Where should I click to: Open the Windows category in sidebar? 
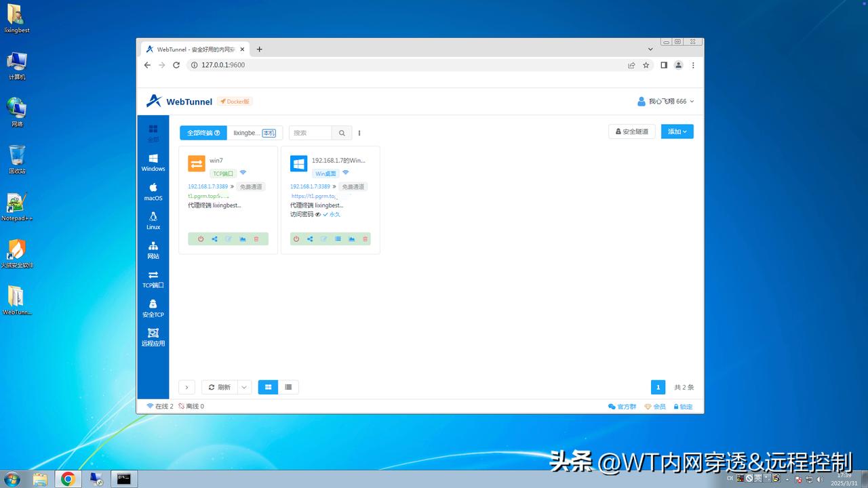point(153,163)
